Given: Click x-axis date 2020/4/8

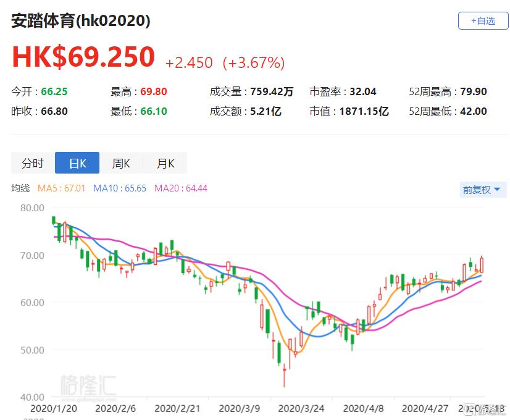Looking at the screenshot, I should [x=363, y=408].
